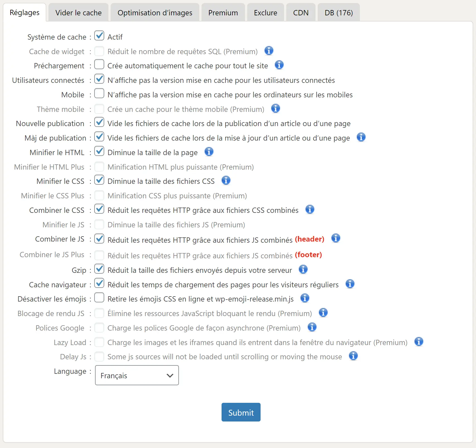Viewport: 476px width, 448px height.
Task: Click the info icon next to Minifier le HTML
Action: tap(209, 152)
